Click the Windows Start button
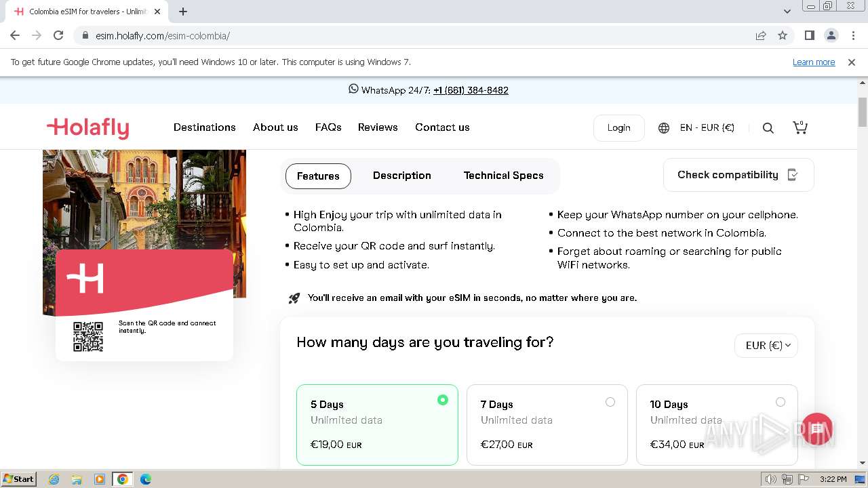 click(18, 479)
